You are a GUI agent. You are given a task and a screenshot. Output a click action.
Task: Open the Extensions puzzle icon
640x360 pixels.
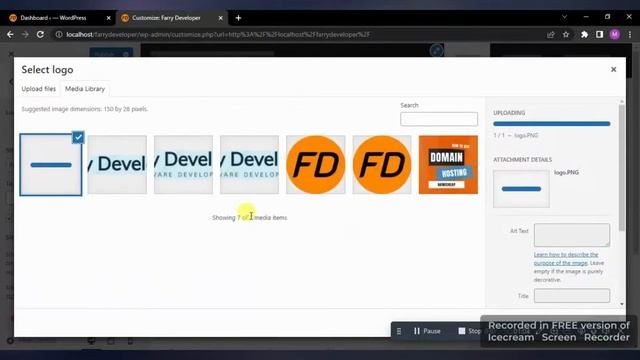coord(584,35)
